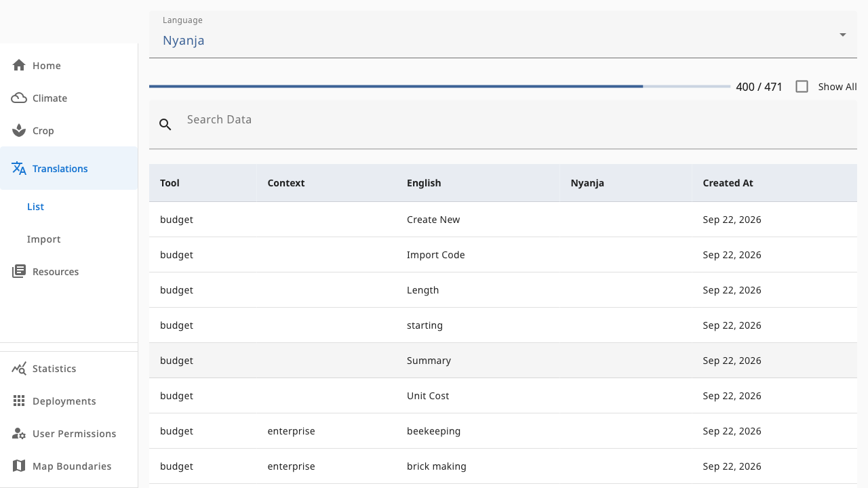
Task: Select the Translations menu item
Action: [x=69, y=168]
